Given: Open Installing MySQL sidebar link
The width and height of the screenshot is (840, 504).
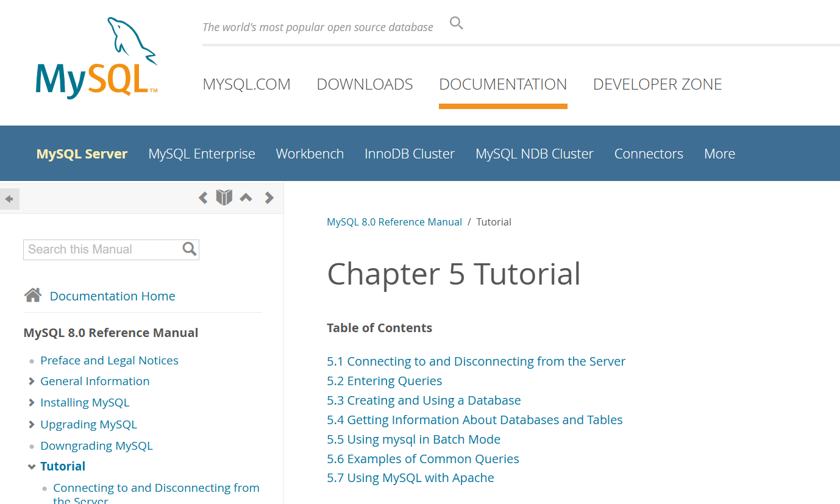Looking at the screenshot, I should tap(85, 402).
